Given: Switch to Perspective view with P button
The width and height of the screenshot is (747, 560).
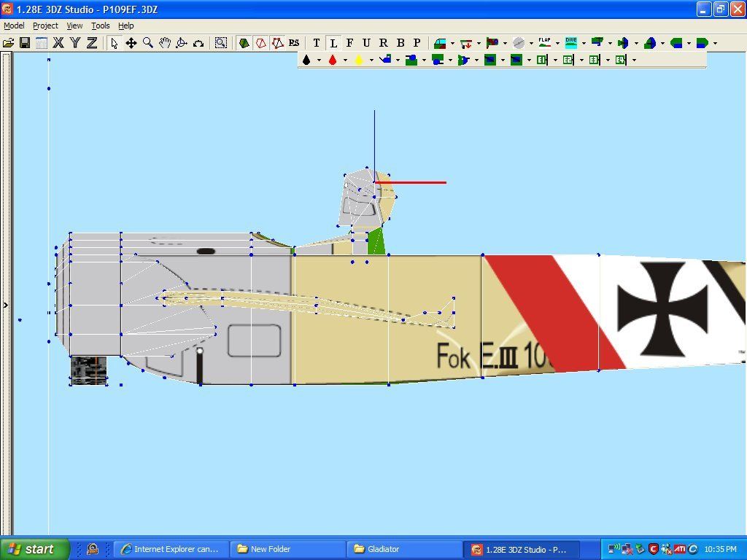Looking at the screenshot, I should pos(417,43).
